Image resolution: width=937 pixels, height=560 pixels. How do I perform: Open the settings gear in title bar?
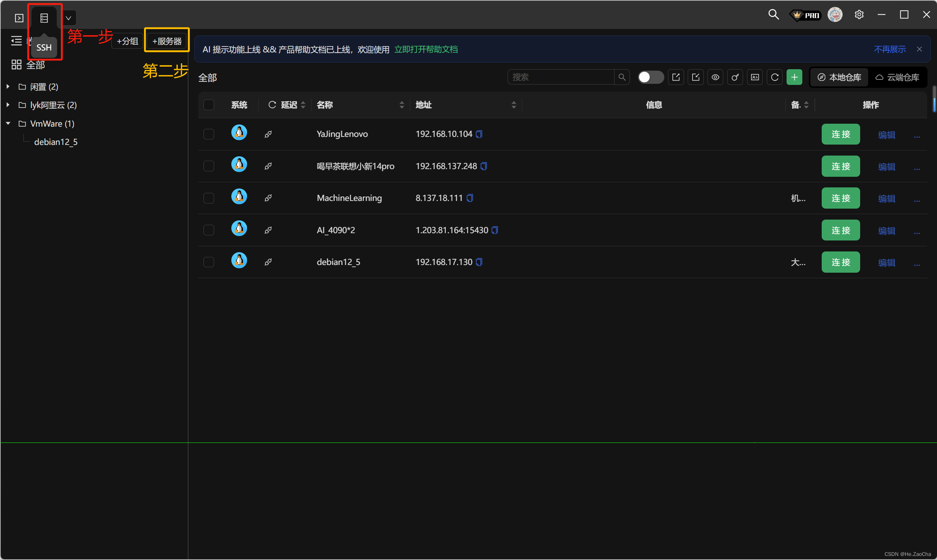[859, 15]
